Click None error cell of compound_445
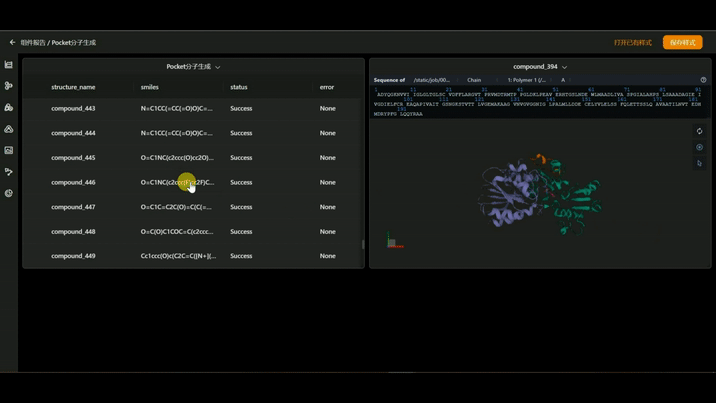The width and height of the screenshot is (716, 403). click(327, 157)
